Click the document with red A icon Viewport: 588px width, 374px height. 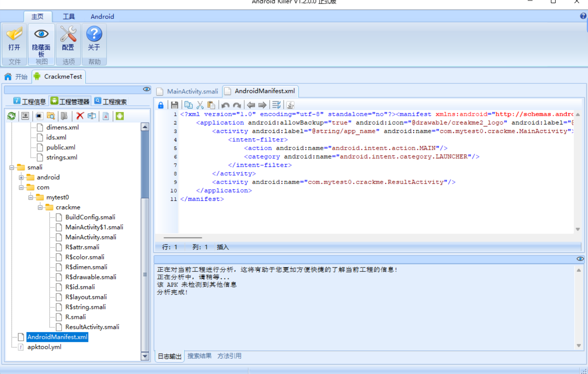(x=106, y=116)
